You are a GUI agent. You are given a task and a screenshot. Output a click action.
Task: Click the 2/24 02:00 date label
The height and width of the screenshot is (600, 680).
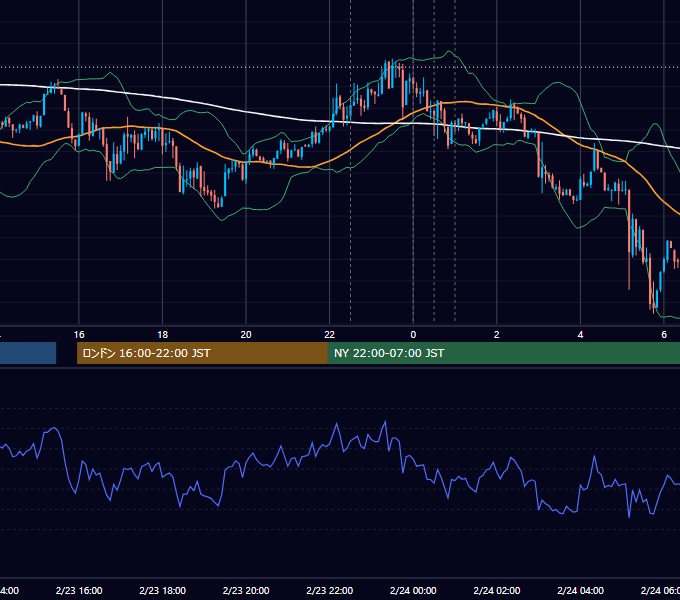pos(497,590)
